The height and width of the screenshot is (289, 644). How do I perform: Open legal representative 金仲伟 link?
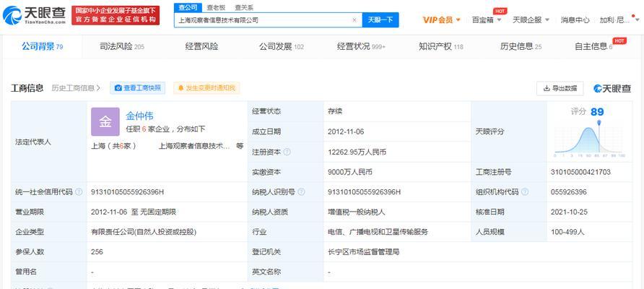(139, 116)
